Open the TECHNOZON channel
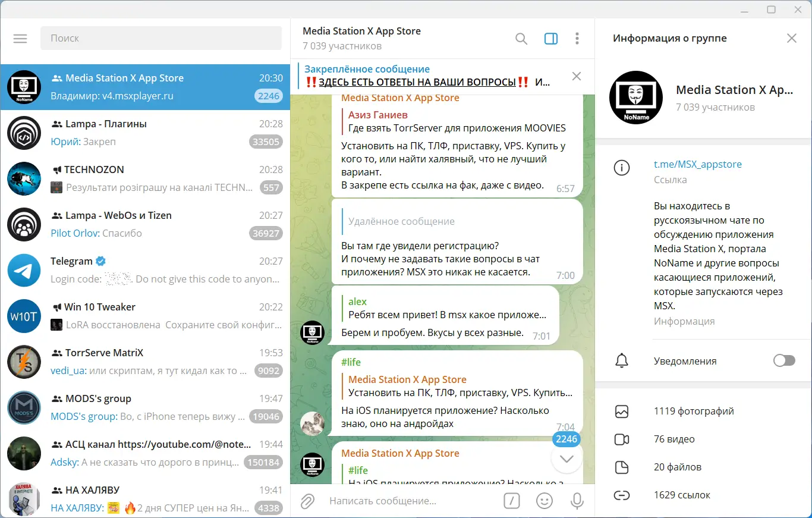This screenshot has width=812, height=518. tap(143, 178)
